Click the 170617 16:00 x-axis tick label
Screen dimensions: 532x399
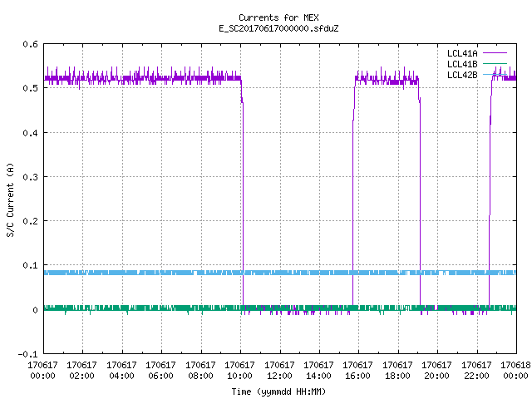tap(358, 371)
